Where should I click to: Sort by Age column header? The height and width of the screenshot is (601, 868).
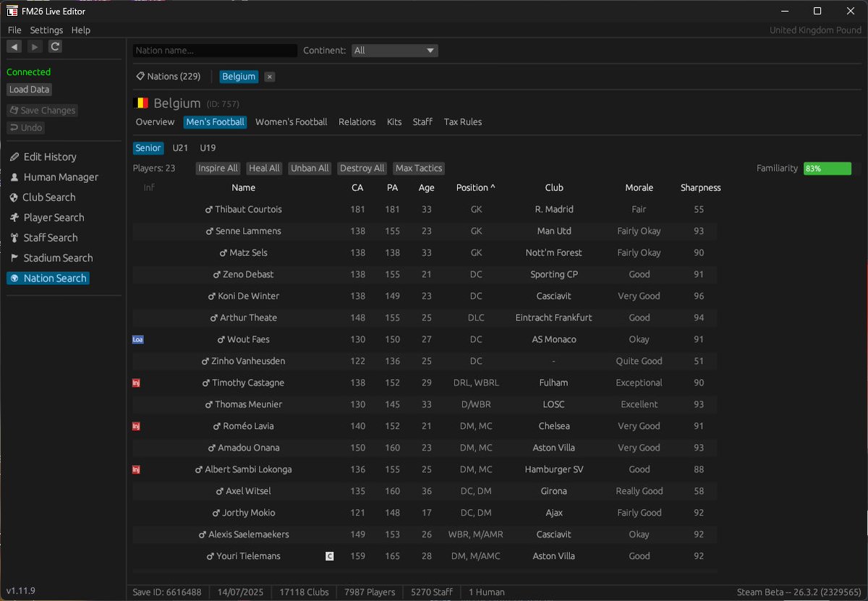click(427, 188)
